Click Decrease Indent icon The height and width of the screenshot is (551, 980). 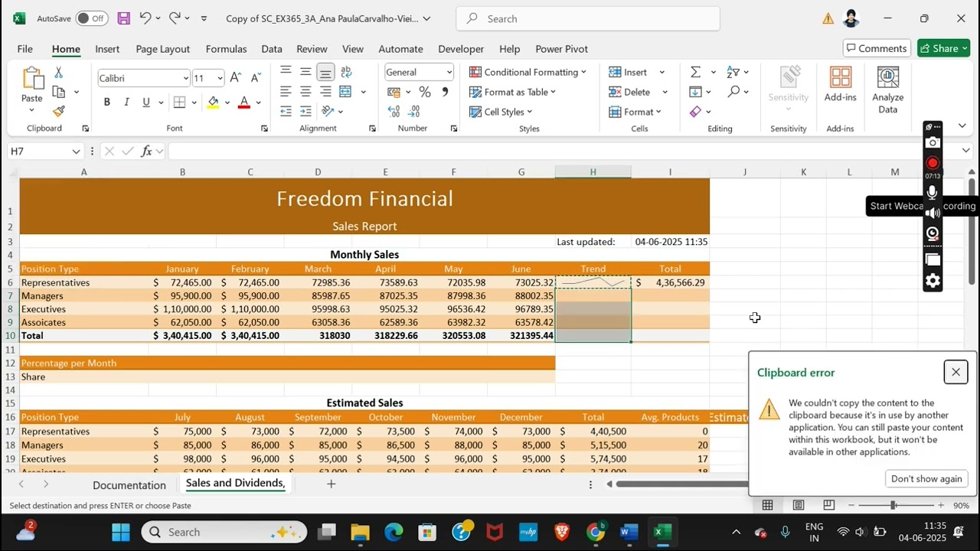[x=286, y=112]
